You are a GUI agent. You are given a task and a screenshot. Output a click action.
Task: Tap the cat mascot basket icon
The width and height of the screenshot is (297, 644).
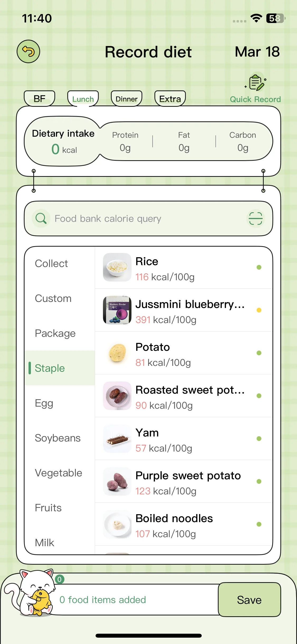click(x=32, y=594)
